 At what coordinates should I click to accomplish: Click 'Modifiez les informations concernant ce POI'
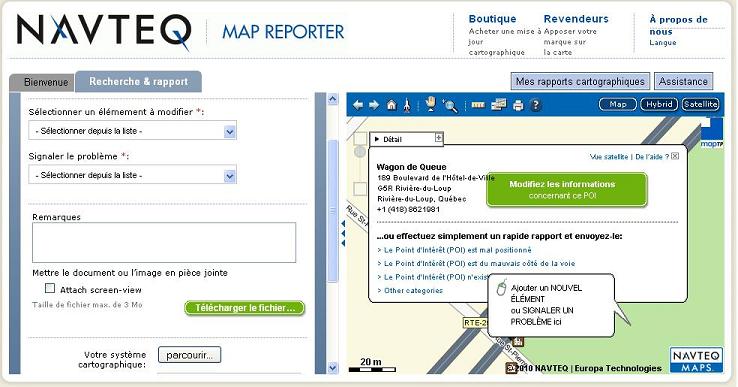[567, 190]
